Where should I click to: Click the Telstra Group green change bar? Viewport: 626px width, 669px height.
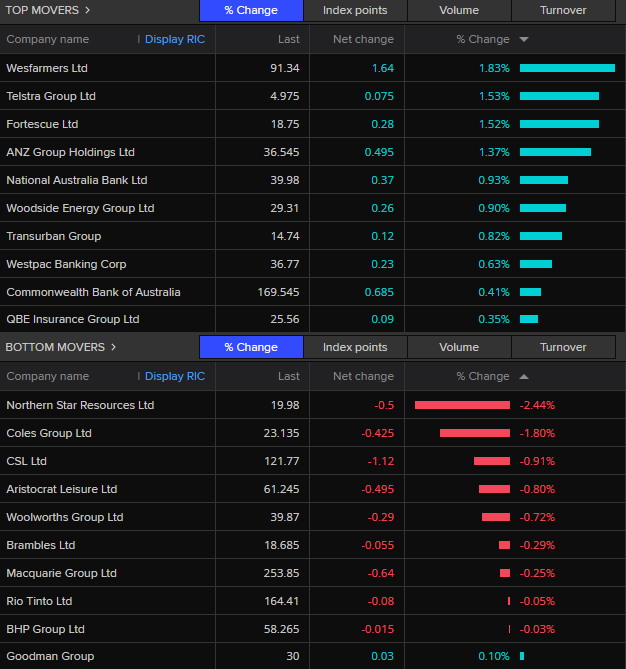coord(559,96)
